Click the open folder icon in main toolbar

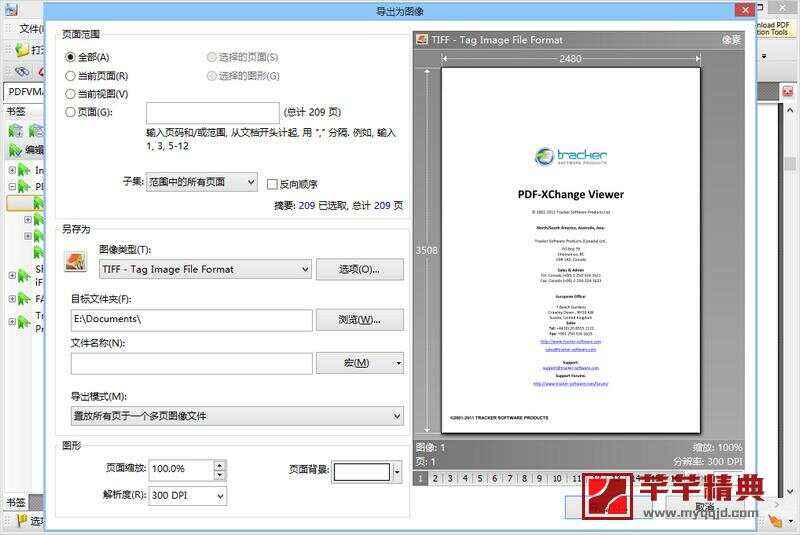tap(22, 49)
